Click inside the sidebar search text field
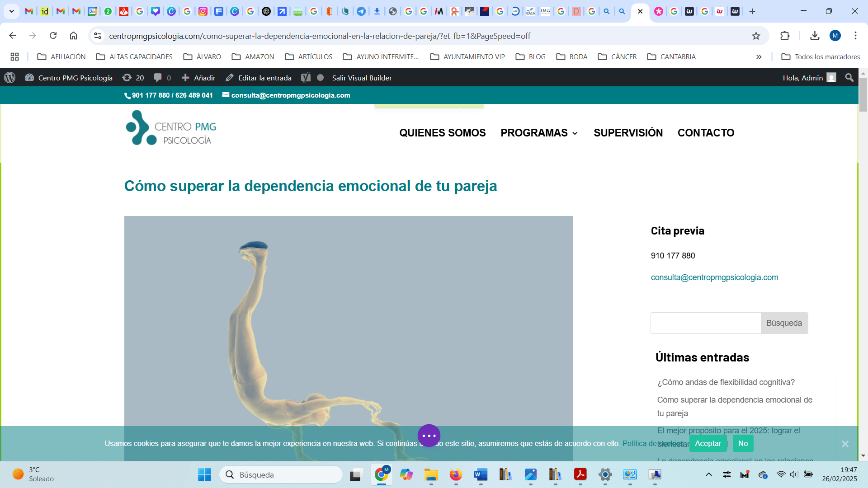Screen dimensions: 868x488 pos(705,323)
